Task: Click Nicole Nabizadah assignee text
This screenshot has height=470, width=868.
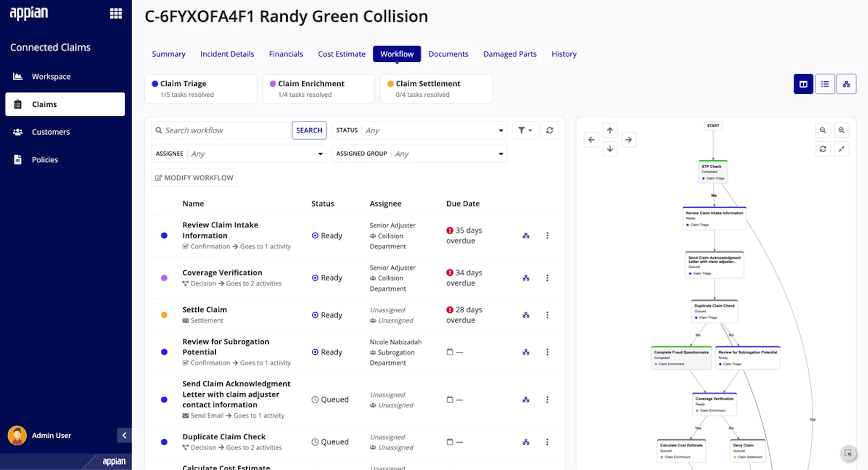Action: click(395, 342)
